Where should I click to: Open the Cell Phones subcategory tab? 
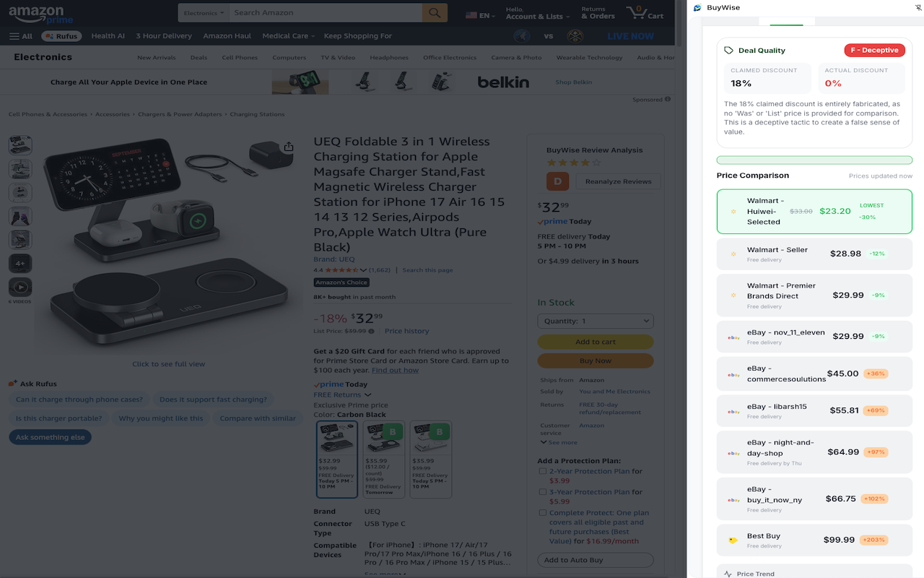click(240, 58)
